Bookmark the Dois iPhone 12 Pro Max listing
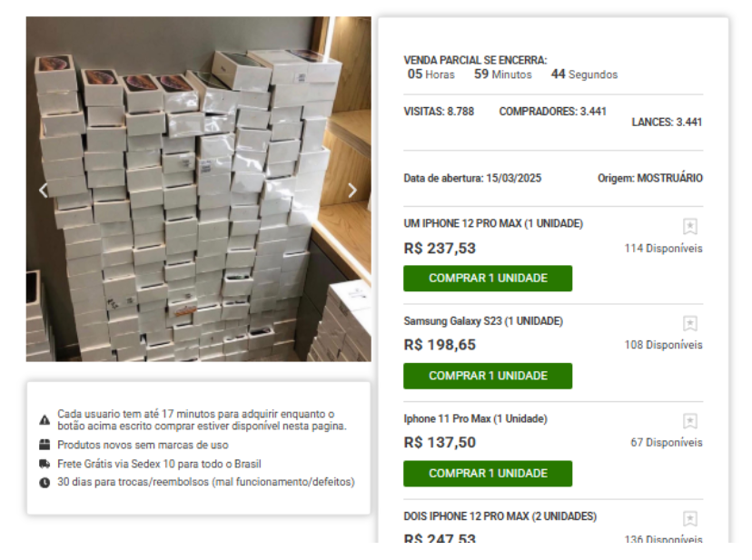The image size is (752, 560). point(689,519)
